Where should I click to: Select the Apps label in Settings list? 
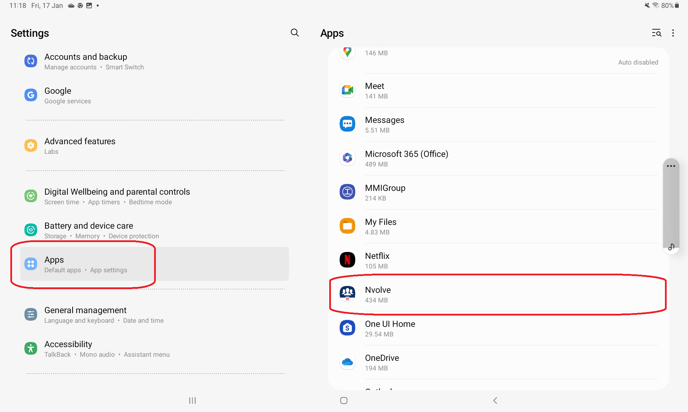click(54, 260)
